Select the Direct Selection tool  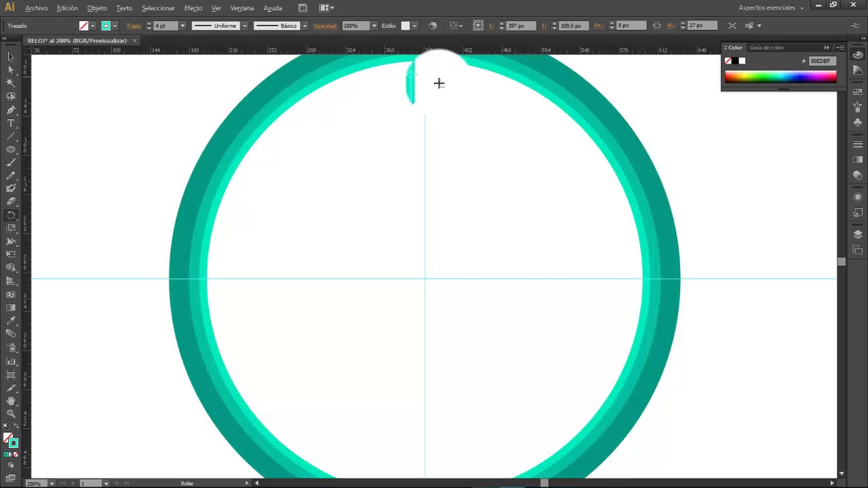(11, 70)
